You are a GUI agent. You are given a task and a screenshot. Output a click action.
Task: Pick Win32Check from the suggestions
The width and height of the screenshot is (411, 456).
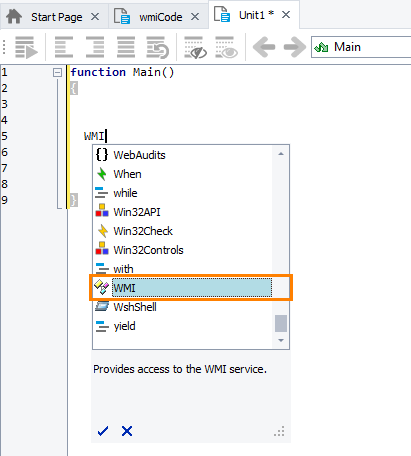coord(183,231)
